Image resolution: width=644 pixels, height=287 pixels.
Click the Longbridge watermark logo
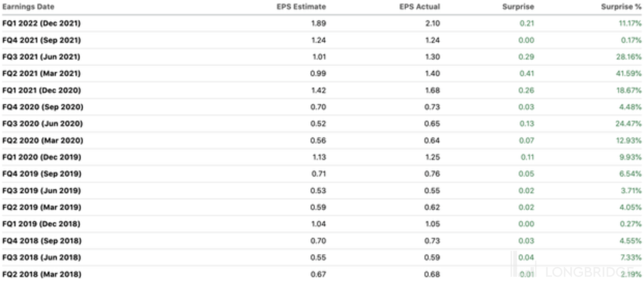575,270
